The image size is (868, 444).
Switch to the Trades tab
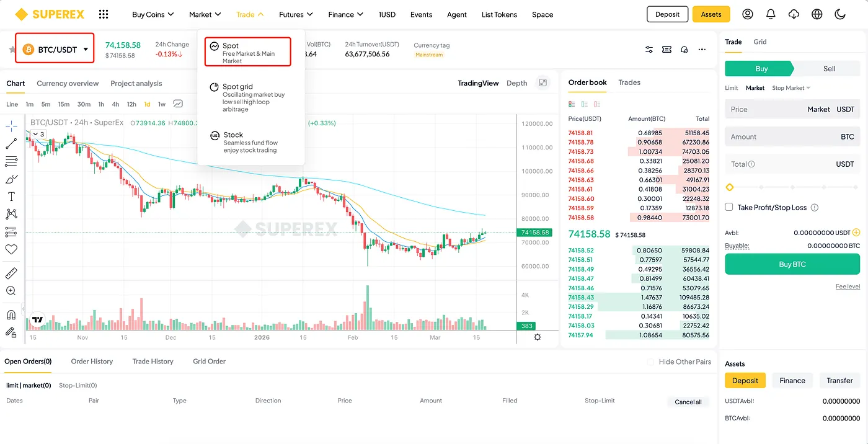[x=629, y=82]
